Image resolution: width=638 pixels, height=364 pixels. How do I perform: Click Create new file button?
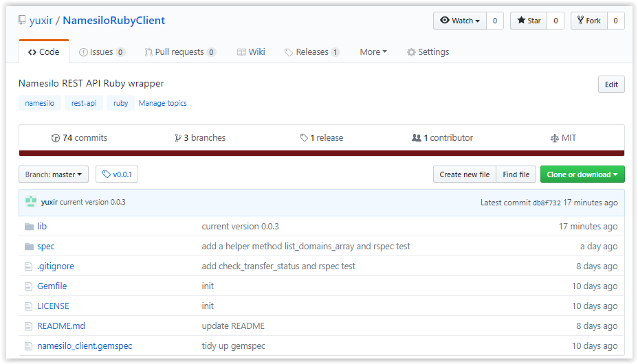point(464,174)
